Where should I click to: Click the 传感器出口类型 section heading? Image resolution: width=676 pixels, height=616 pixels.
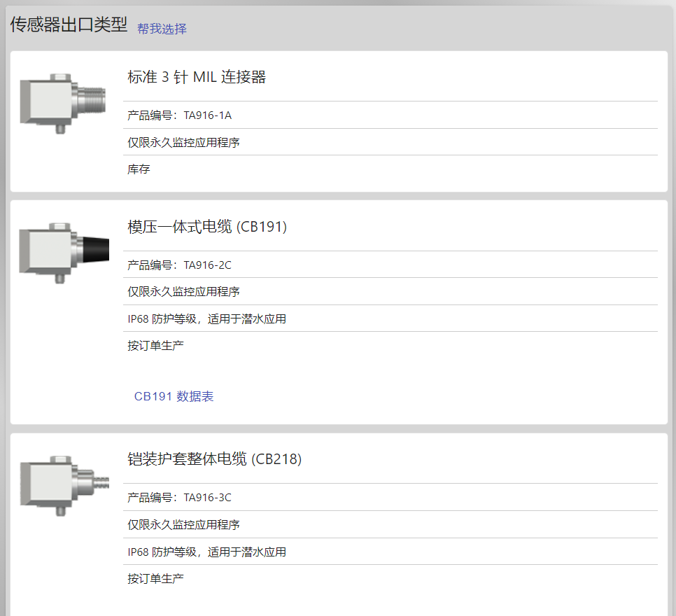click(69, 24)
